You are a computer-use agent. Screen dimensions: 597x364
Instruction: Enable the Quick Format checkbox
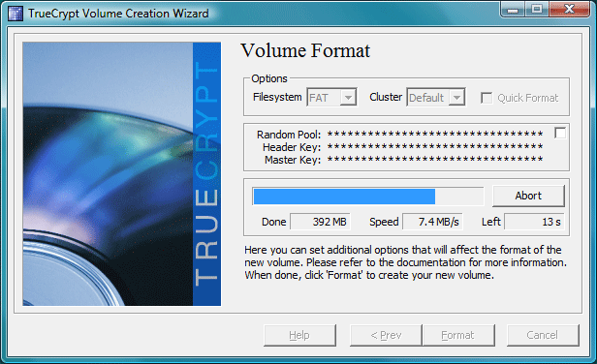(x=487, y=98)
